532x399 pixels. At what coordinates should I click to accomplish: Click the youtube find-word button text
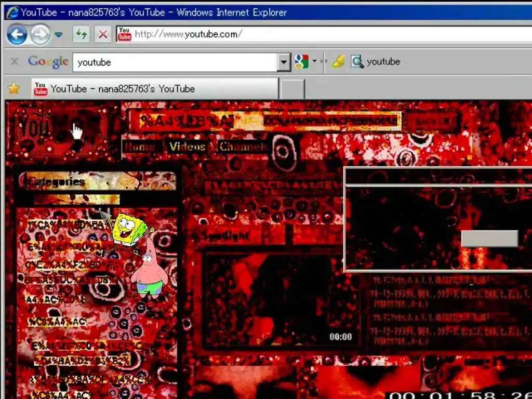383,62
